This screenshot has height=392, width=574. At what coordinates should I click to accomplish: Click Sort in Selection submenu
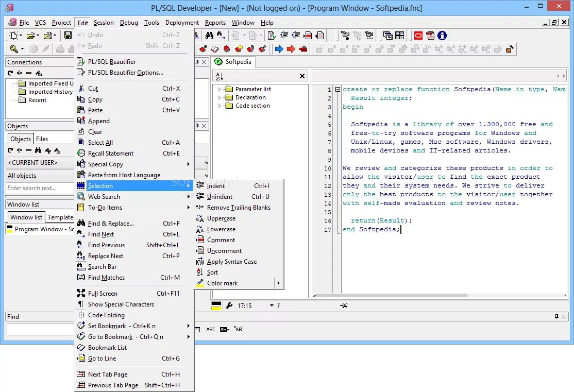pyautogui.click(x=239, y=272)
